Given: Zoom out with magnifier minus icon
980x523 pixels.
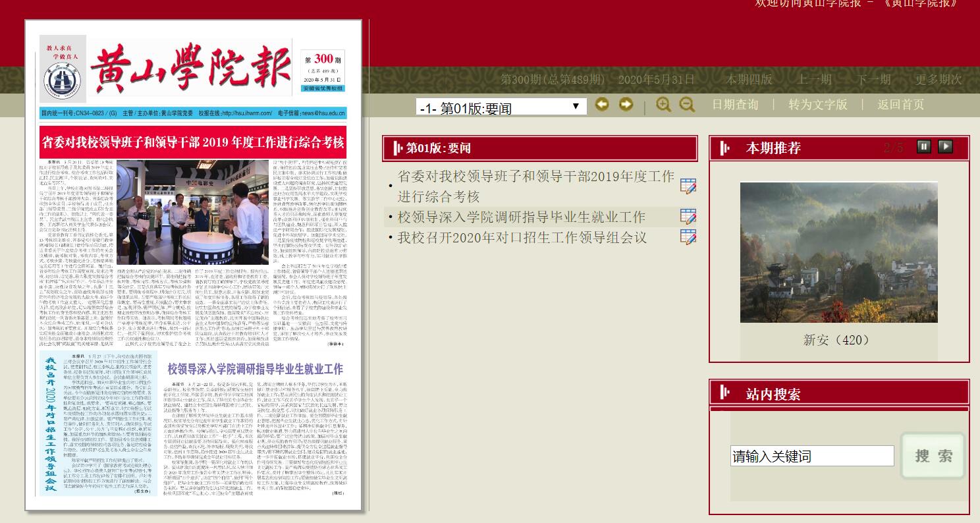Looking at the screenshot, I should coord(687,104).
